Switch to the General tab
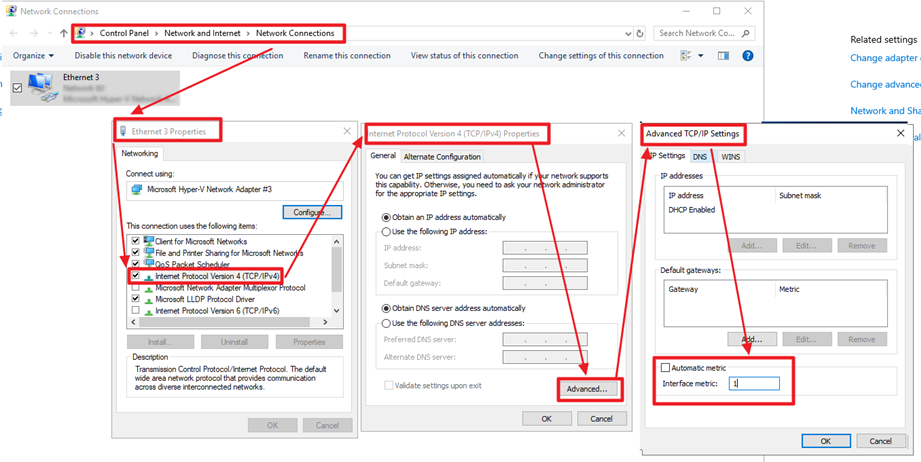 [383, 156]
